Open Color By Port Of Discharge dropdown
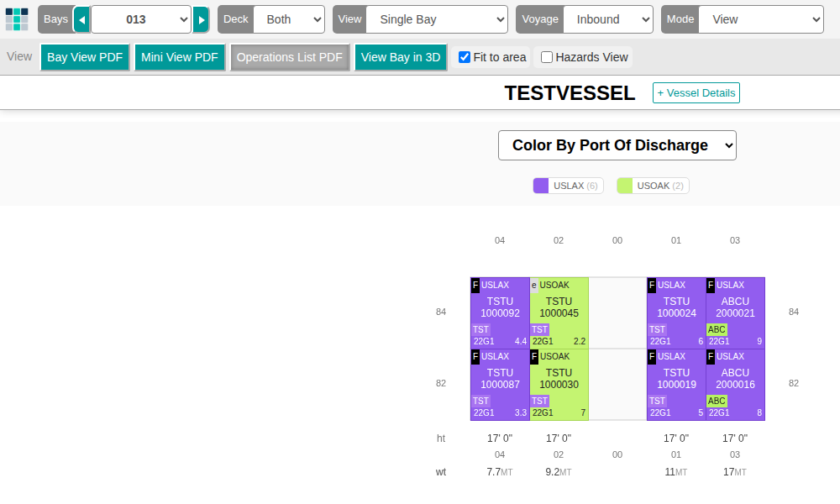840x504 pixels. tap(617, 145)
